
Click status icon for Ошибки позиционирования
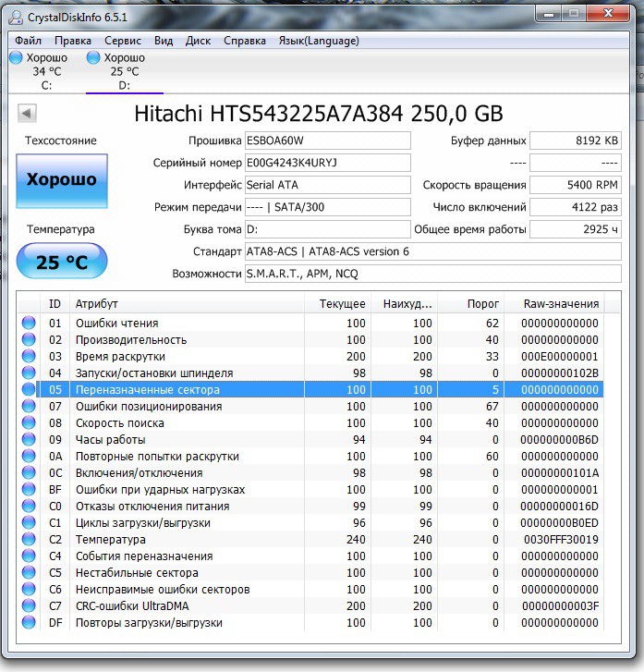(29, 407)
